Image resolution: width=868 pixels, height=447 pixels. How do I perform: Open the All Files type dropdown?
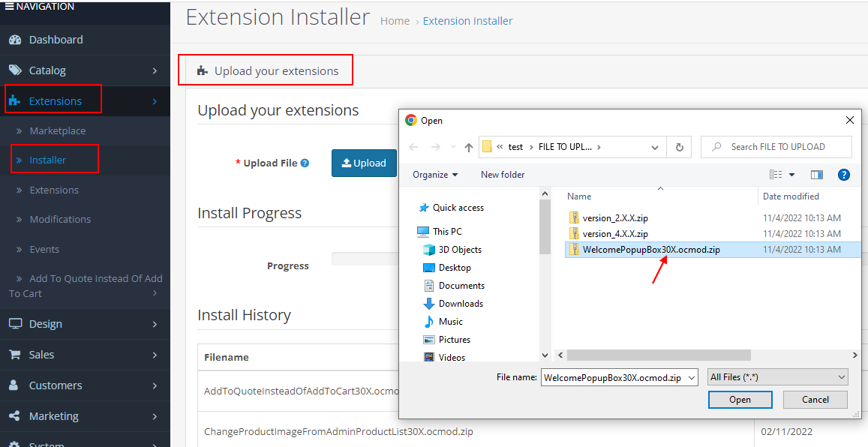[777, 377]
